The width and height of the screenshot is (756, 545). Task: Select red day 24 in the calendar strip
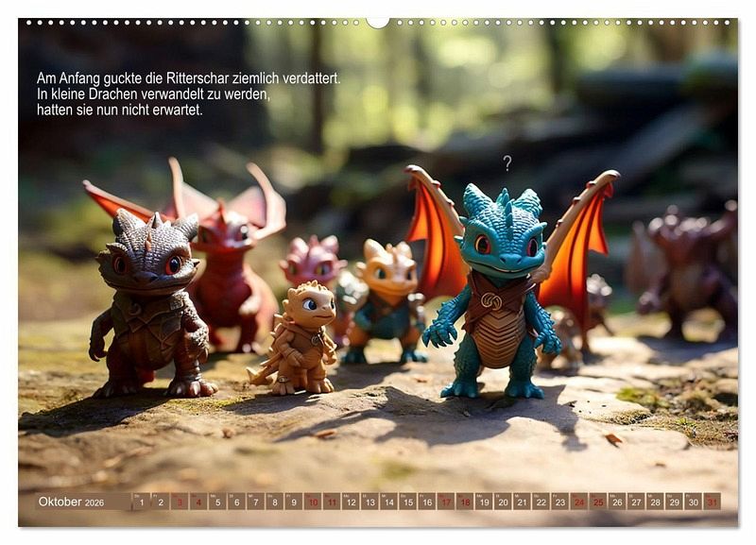579,502
